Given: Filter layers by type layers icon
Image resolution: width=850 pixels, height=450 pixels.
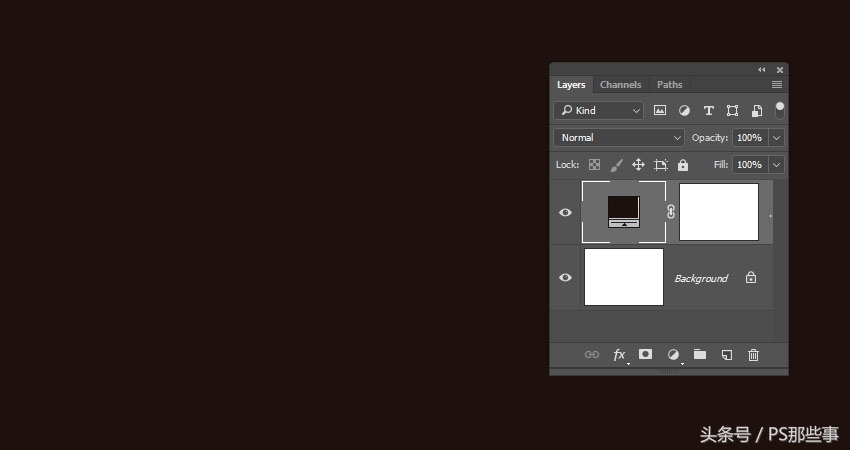Looking at the screenshot, I should coord(709,111).
